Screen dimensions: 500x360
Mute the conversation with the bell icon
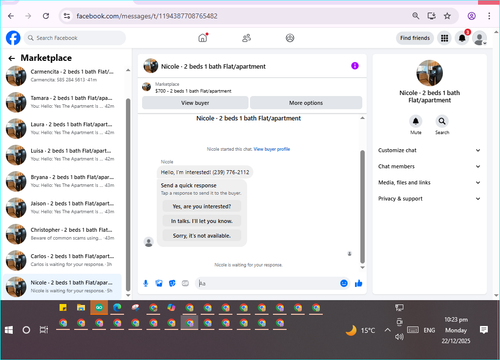[x=416, y=121]
